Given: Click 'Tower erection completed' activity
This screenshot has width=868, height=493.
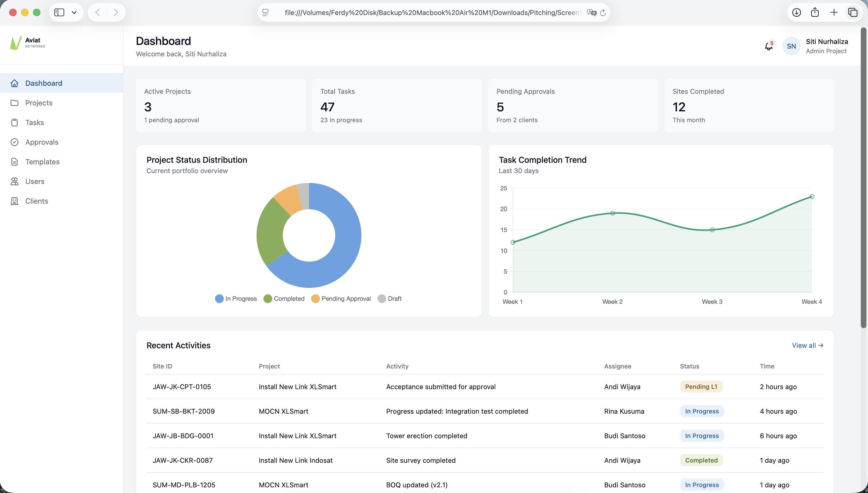Looking at the screenshot, I should (x=427, y=436).
